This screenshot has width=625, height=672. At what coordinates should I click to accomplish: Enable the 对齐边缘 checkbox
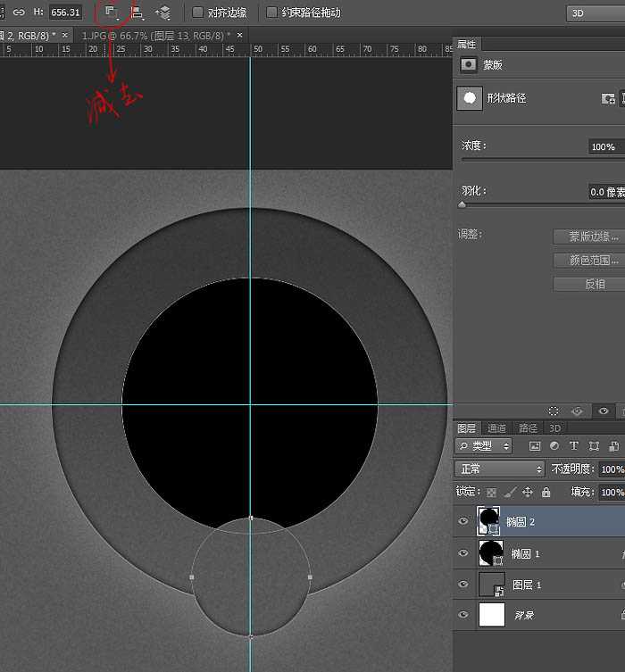pos(198,12)
